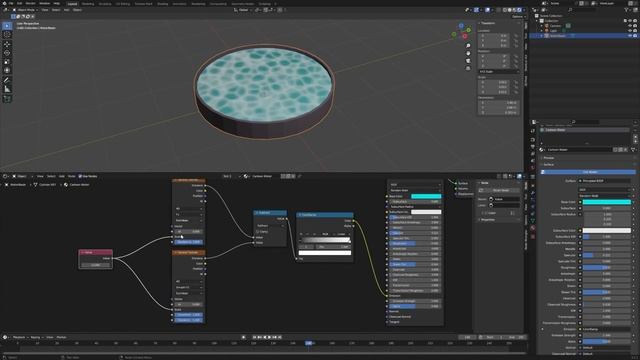
Task: Select the Transform tool
Action: pos(7,70)
